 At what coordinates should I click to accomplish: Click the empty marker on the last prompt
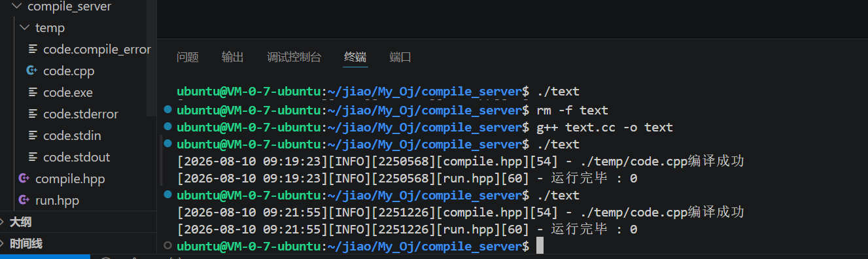[x=167, y=245]
